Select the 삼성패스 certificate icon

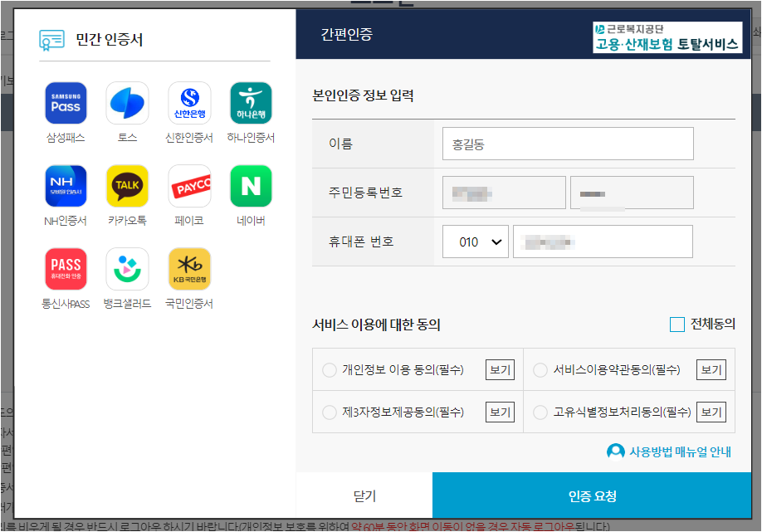click(x=66, y=103)
